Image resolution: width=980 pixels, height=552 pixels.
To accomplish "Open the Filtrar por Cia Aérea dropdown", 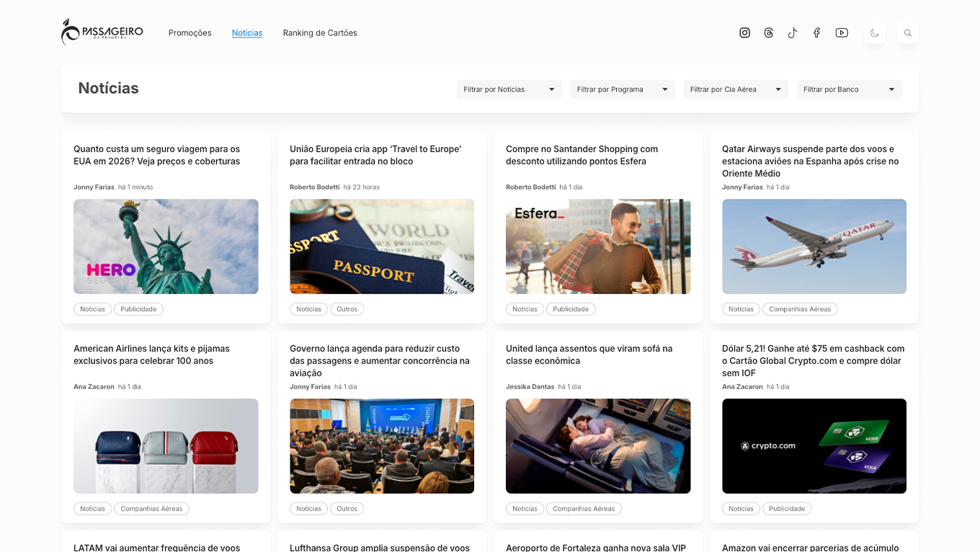I will (x=736, y=89).
